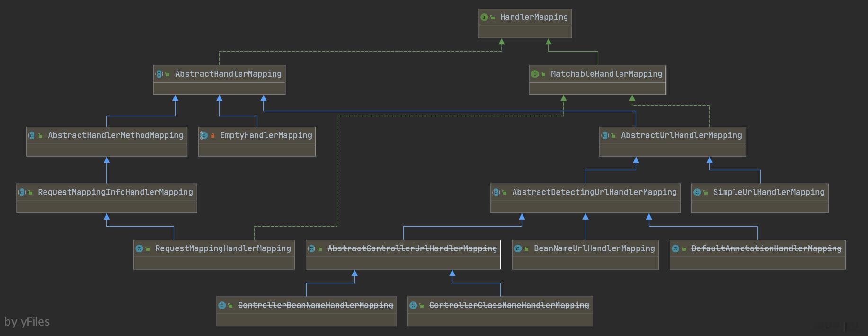Viewport: 868px width, 336px height.
Task: Click the green visibility icon on BeanNameUrlHandlerMapping
Action: 526,249
